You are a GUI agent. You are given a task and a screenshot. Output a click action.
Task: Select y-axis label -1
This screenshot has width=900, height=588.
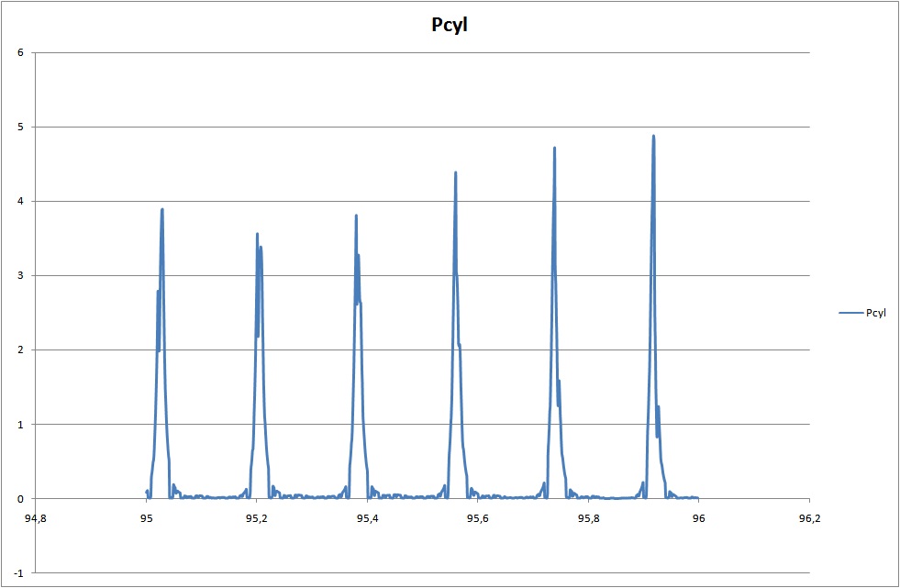tap(19, 573)
